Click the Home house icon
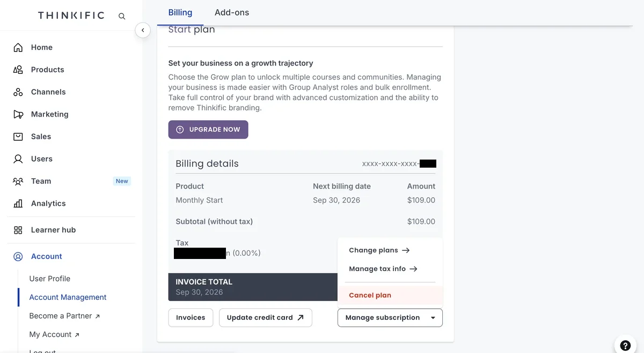This screenshot has height=353, width=644. [18, 47]
